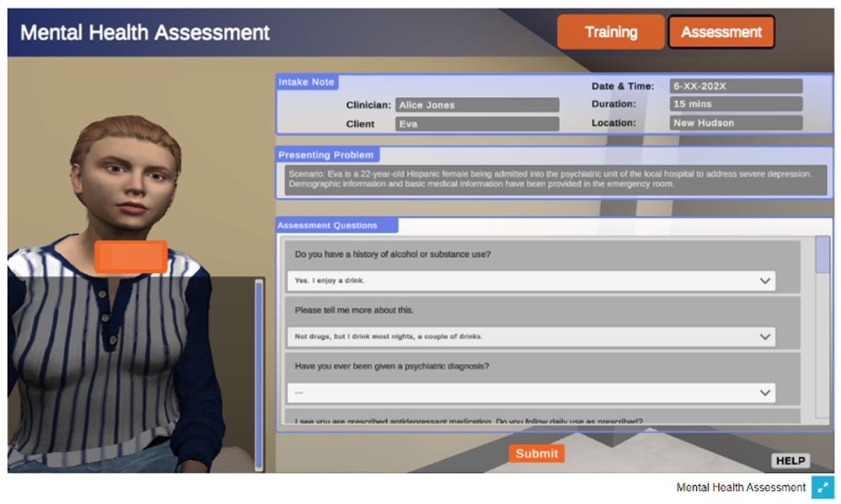Switch to the Training tab
The height and width of the screenshot is (504, 841).
coord(610,33)
